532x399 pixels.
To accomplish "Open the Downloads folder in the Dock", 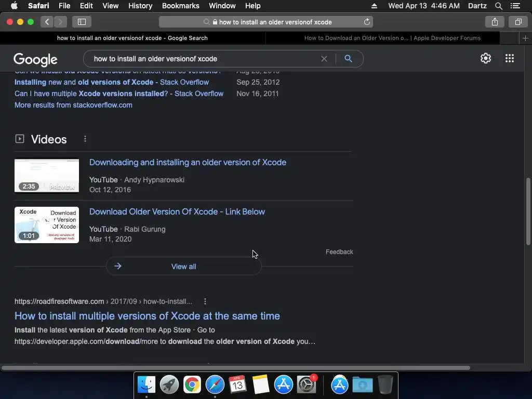I will click(x=362, y=385).
